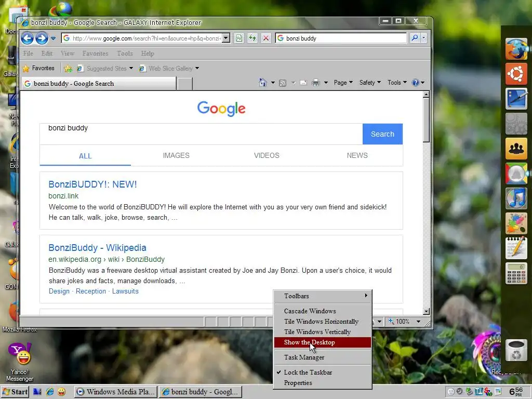Open the Safety command bar menu
Screen dimensions: 532x399
[x=370, y=83]
